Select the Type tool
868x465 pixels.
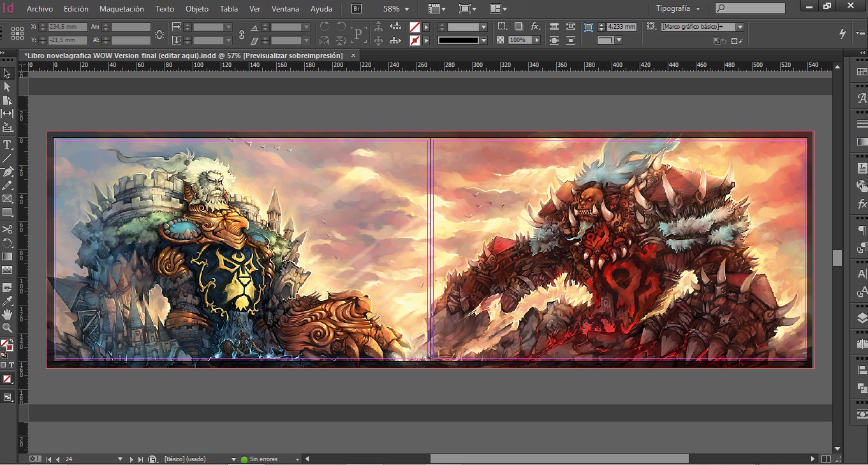[x=7, y=145]
